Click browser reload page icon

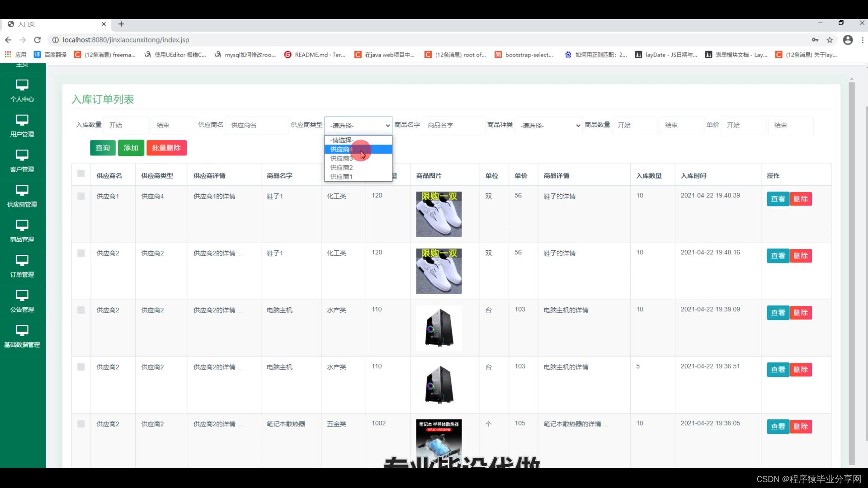[x=38, y=40]
